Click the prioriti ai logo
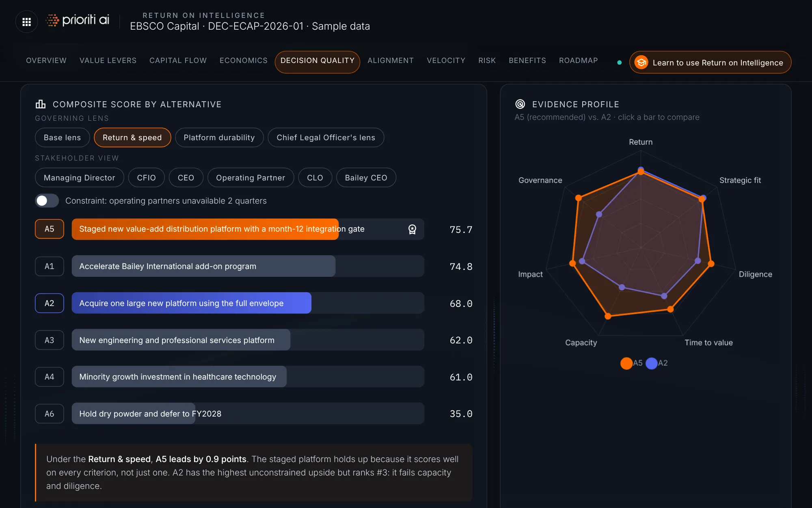This screenshot has height=508, width=812. pyautogui.click(x=78, y=20)
